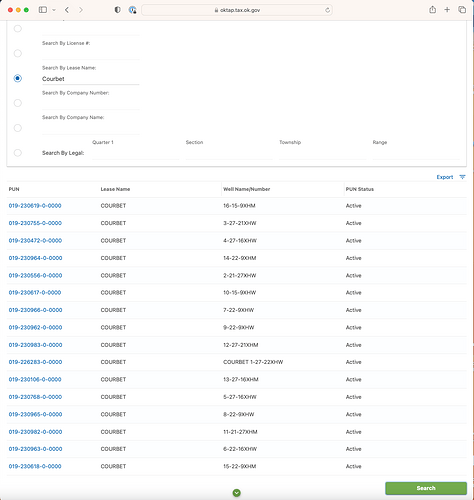The height and width of the screenshot is (500, 474).
Task: Reload the page with refresh icon
Action: (327, 10)
